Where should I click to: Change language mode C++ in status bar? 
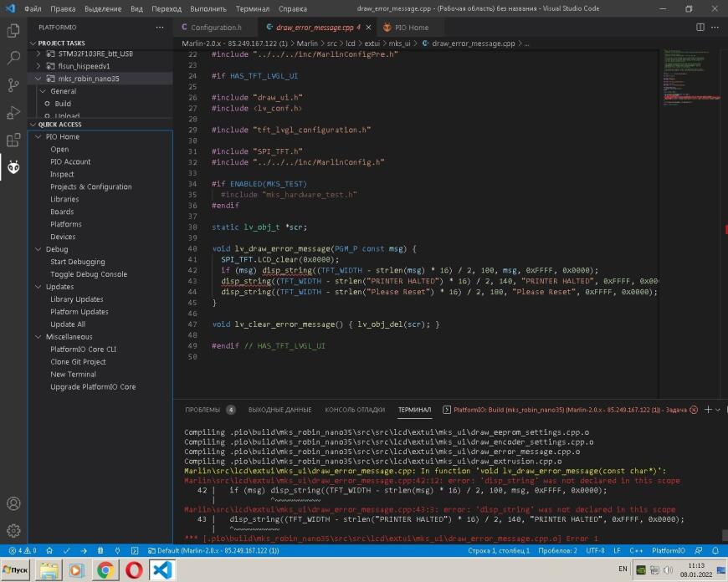pos(636,550)
